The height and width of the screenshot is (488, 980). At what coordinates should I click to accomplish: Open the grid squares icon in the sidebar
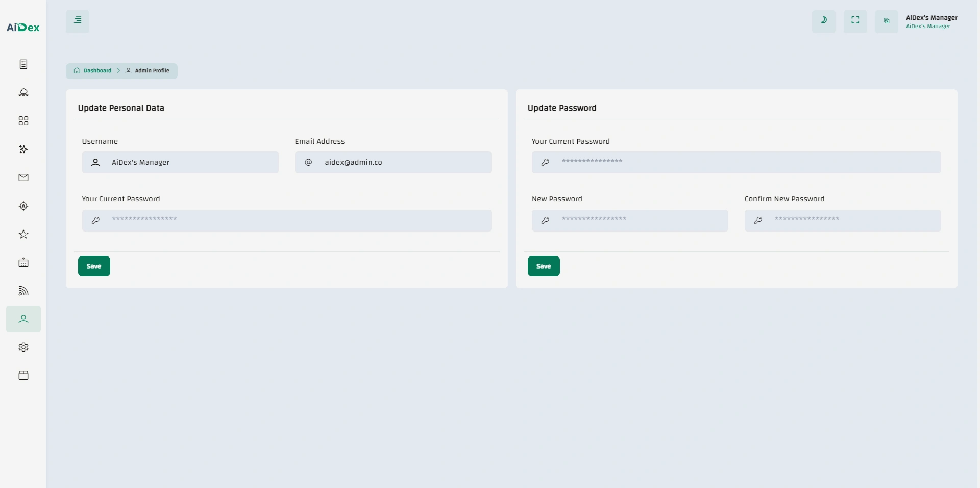click(23, 121)
